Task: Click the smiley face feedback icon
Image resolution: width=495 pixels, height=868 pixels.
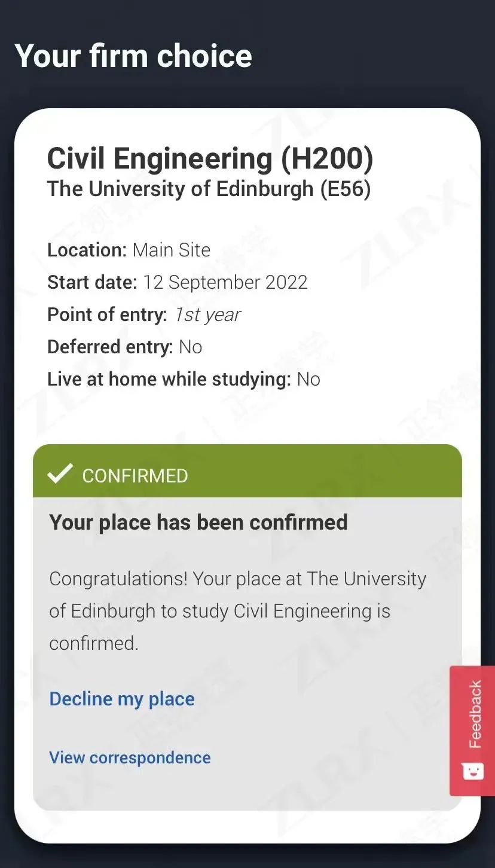Action: [473, 771]
